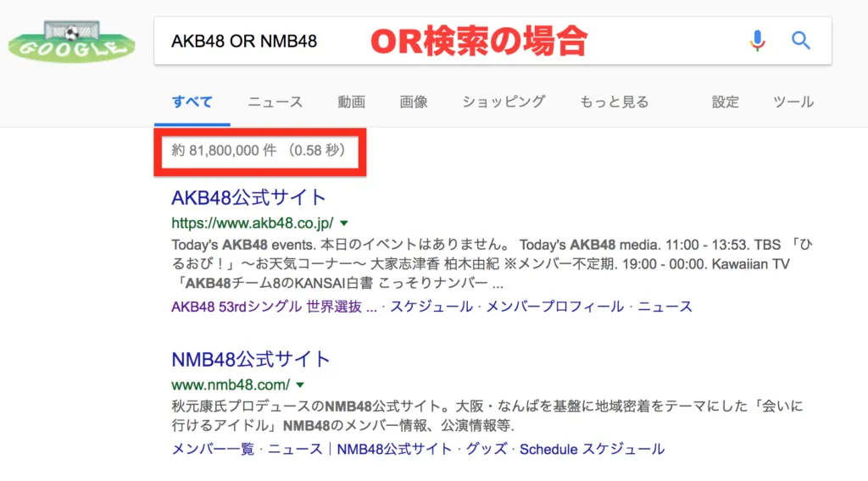Open the ツール search tools

(793, 102)
